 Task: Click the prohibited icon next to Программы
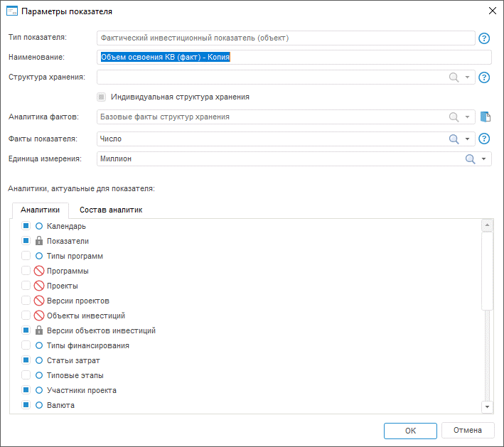click(39, 271)
